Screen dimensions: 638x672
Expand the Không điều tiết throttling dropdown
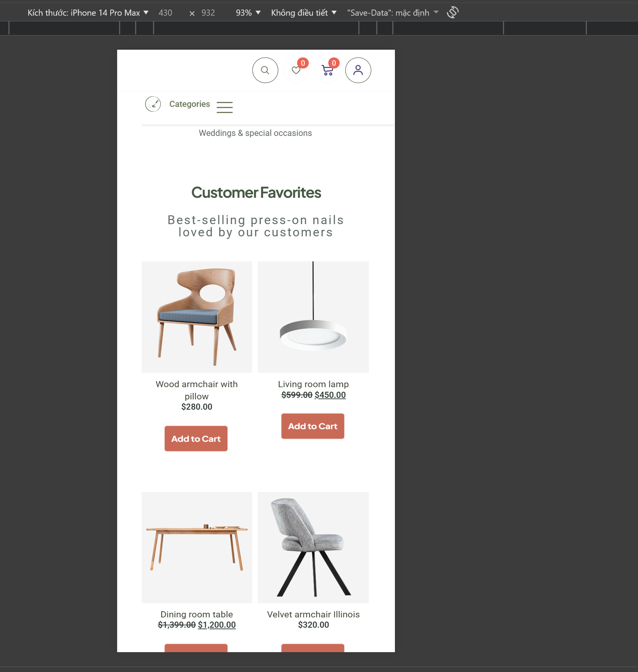[304, 13]
